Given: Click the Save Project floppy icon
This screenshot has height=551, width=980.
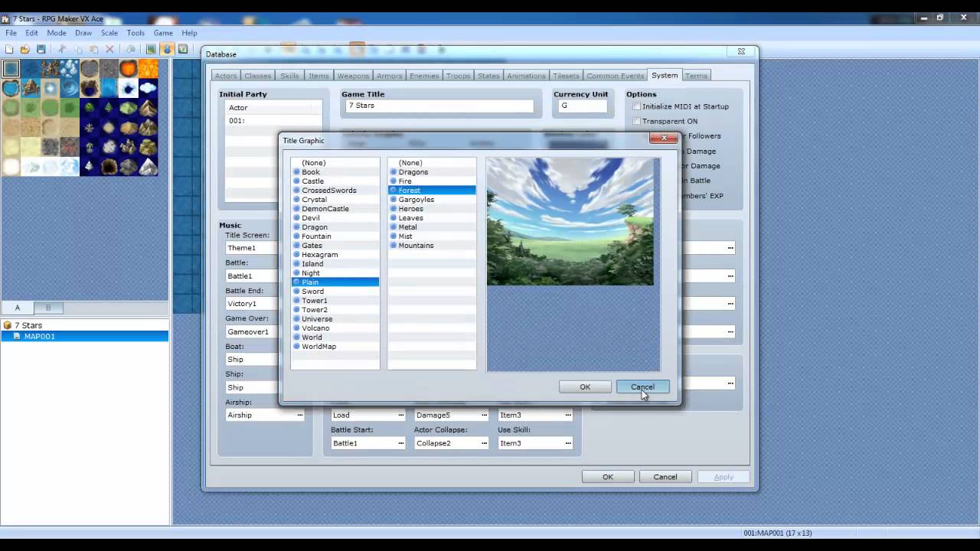Looking at the screenshot, I should 41,49.
